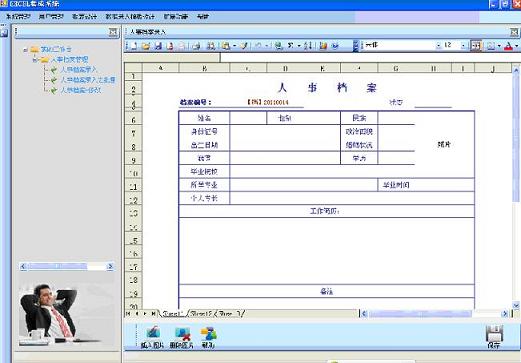The image size is (521, 363).
Task: Select the first personnel file entry tree item
Action: (78, 70)
